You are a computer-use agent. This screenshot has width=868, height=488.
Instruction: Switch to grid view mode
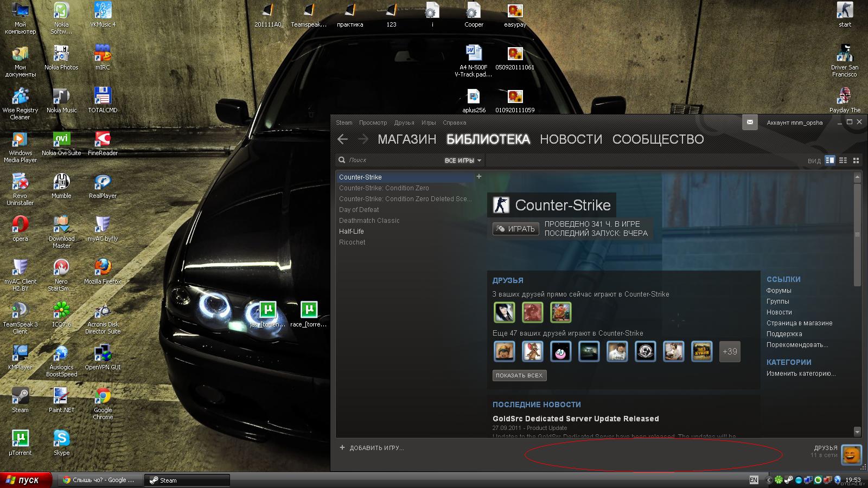pyautogui.click(x=856, y=160)
